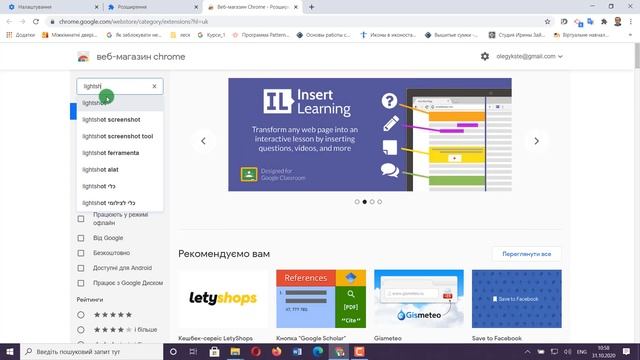640x360 pixels.
Task: Open the Chrome profile avatar
Action: [x=618, y=22]
